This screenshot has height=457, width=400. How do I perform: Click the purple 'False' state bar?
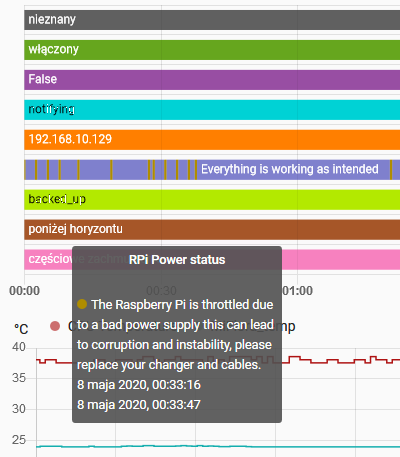click(212, 80)
